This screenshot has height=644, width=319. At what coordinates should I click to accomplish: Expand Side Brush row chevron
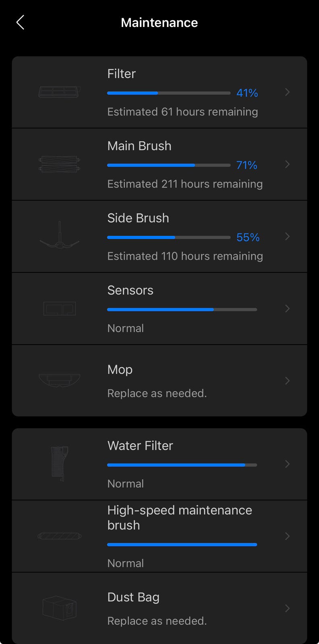287,236
